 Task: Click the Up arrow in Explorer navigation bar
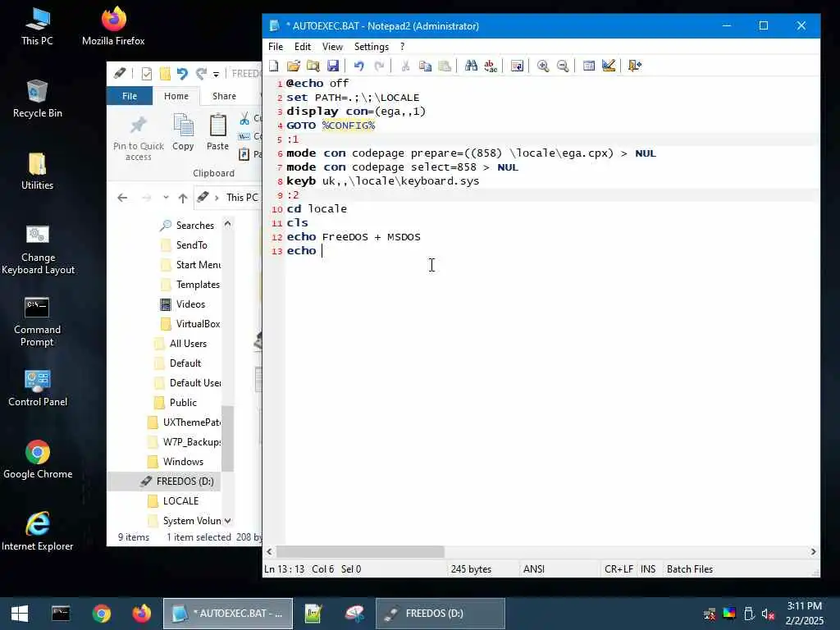coord(183,199)
